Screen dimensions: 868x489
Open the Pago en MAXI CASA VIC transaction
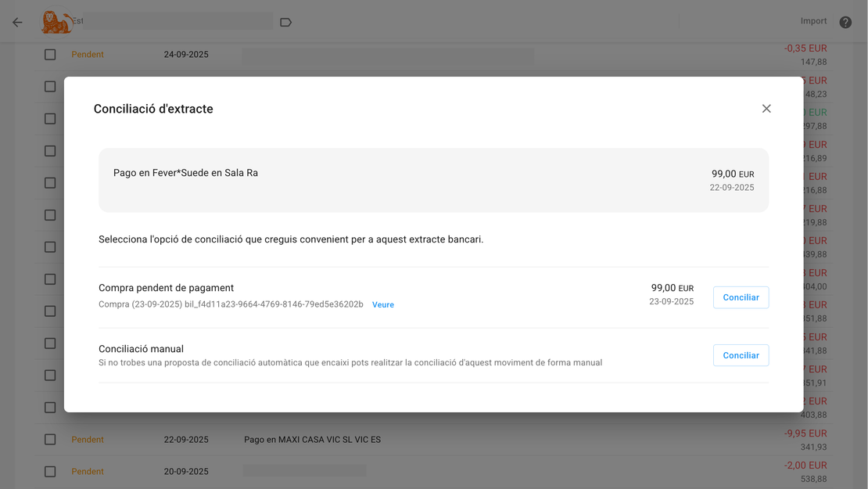(x=312, y=440)
